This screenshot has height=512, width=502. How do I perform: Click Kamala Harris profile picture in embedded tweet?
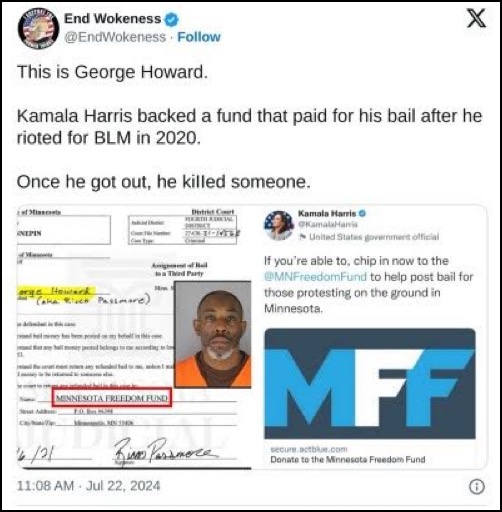click(279, 225)
